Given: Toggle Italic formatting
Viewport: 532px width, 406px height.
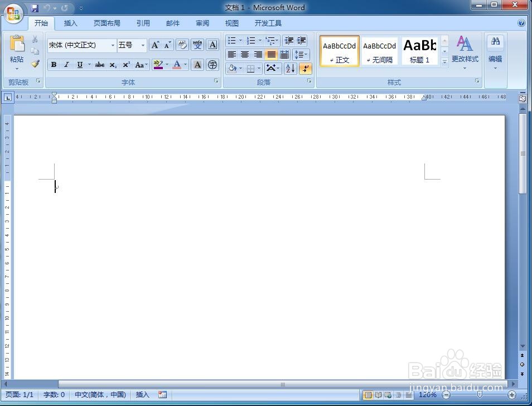Looking at the screenshot, I should 66,65.
